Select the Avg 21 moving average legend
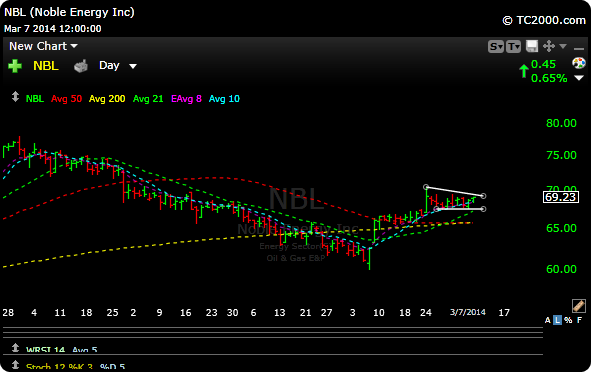 click(x=148, y=99)
